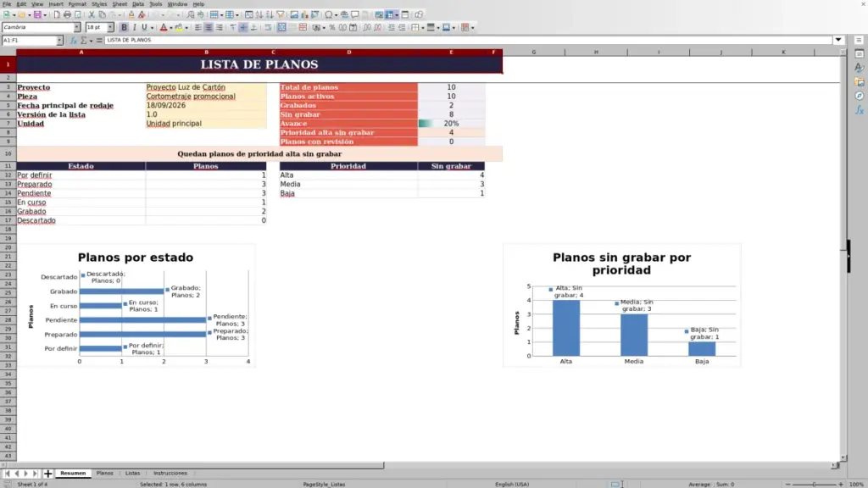Expand the font name Cambria dropdown
This screenshot has width=868, height=488.
(77, 28)
